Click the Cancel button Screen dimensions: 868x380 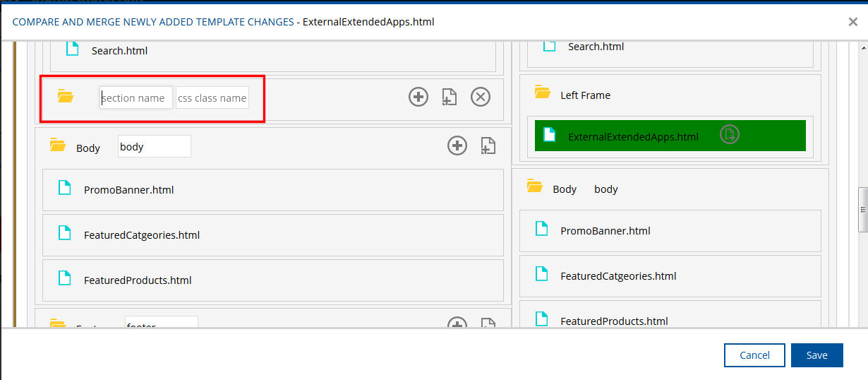click(x=754, y=355)
